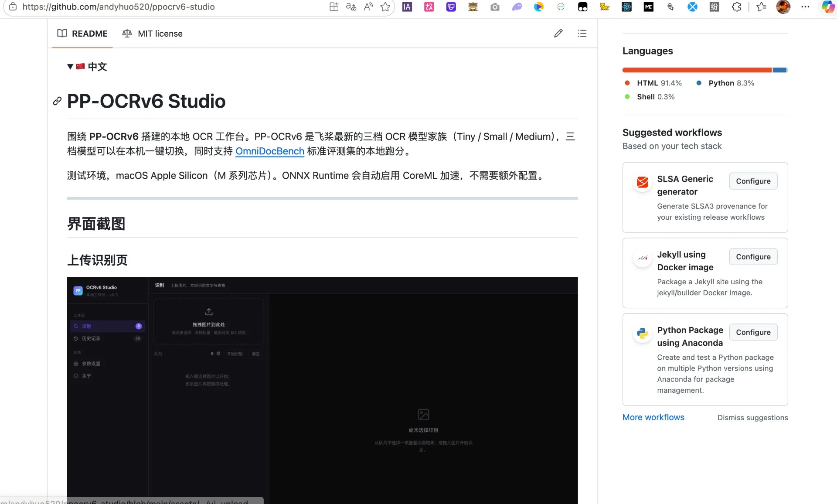Click the HTML 91.4% language entry
The height and width of the screenshot is (504, 837).
[653, 83]
